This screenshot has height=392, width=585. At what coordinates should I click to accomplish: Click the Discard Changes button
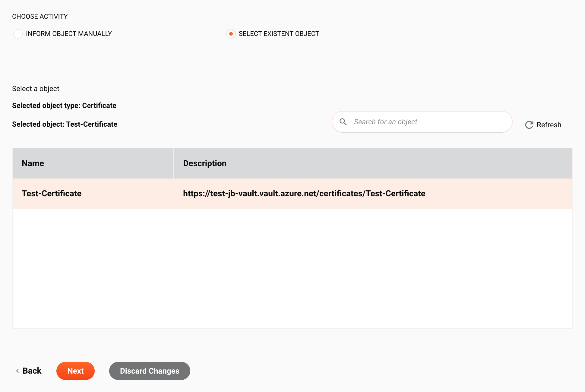coord(149,371)
